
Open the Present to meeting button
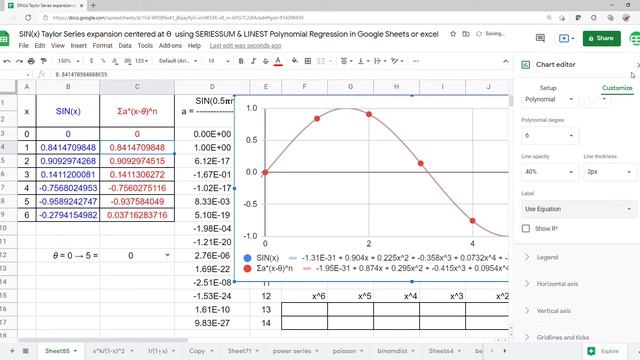point(566,38)
